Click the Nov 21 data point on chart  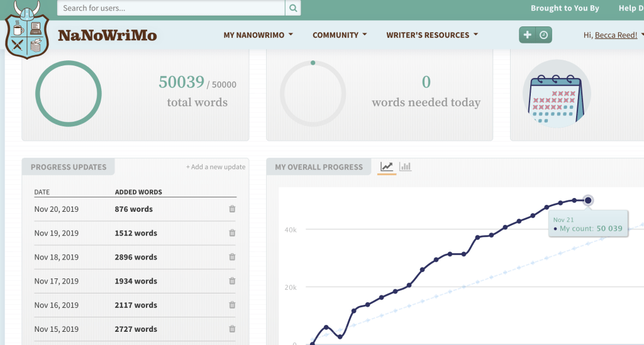[x=588, y=200]
